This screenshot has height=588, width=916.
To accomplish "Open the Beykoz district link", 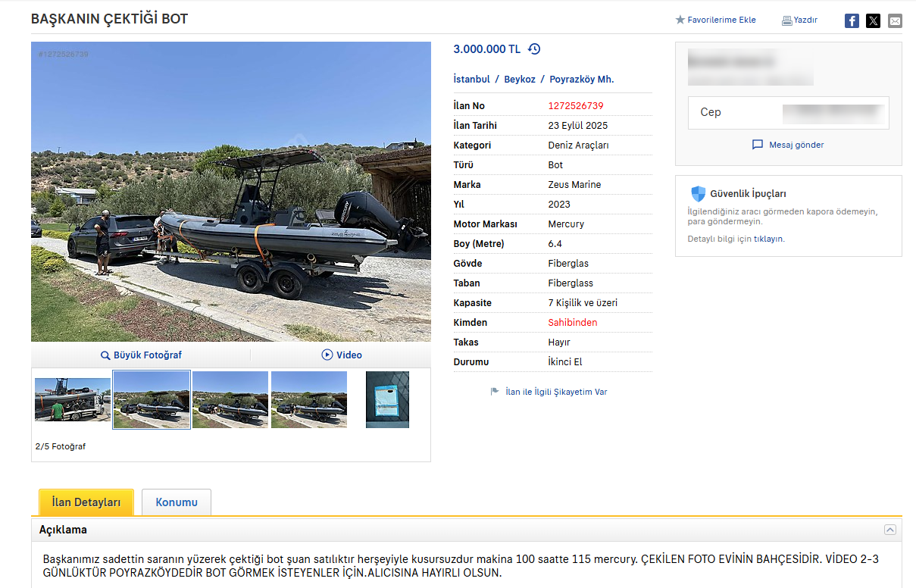I will (520, 80).
